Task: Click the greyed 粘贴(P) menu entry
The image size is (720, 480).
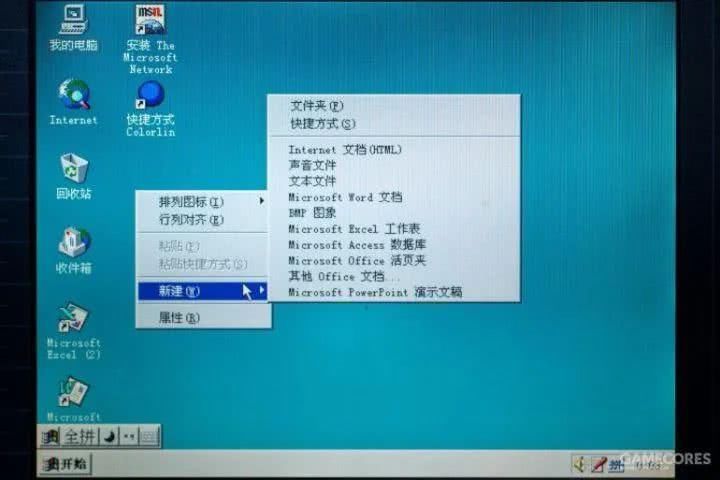Action: coord(202,246)
